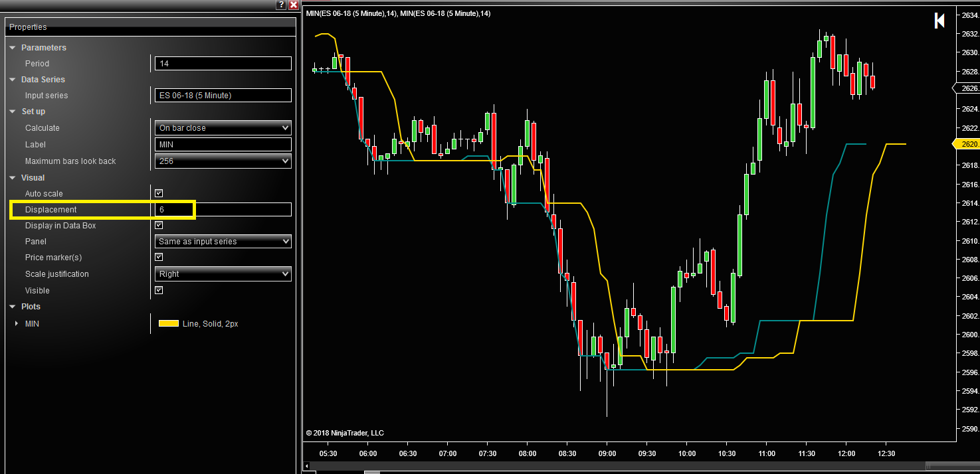Viewport: 980px width, 474px height.
Task: Click the Input series field
Action: (x=223, y=96)
